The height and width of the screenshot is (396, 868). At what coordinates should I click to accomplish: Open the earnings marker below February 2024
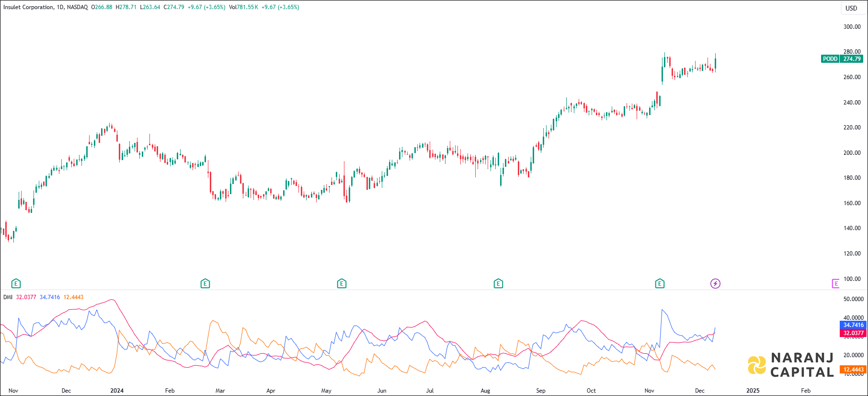(205, 284)
